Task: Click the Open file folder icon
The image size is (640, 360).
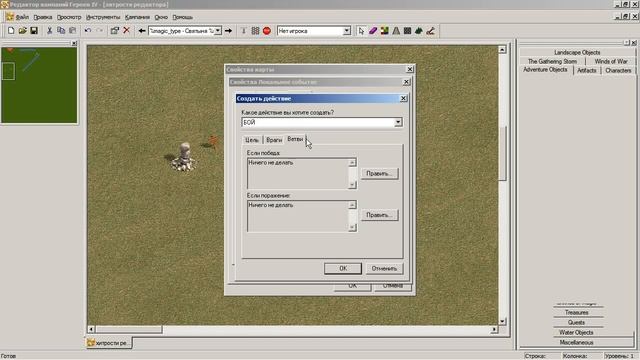Action: pyautogui.click(x=22, y=31)
